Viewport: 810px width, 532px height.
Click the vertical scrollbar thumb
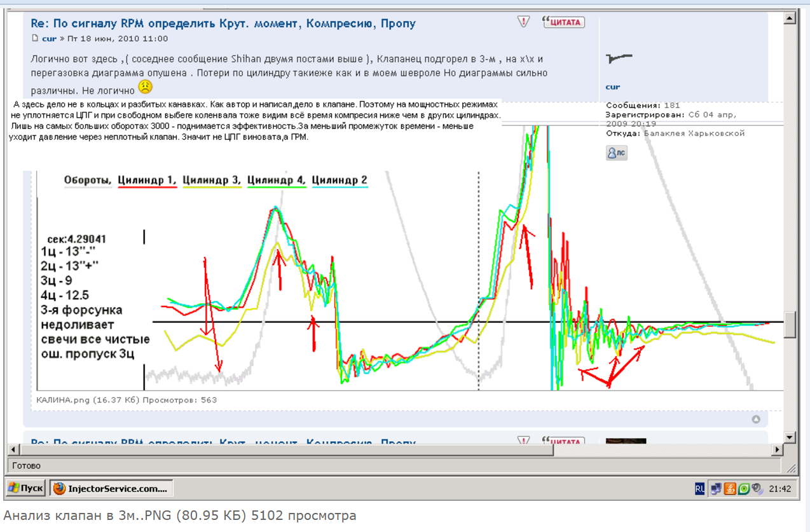coord(790,324)
